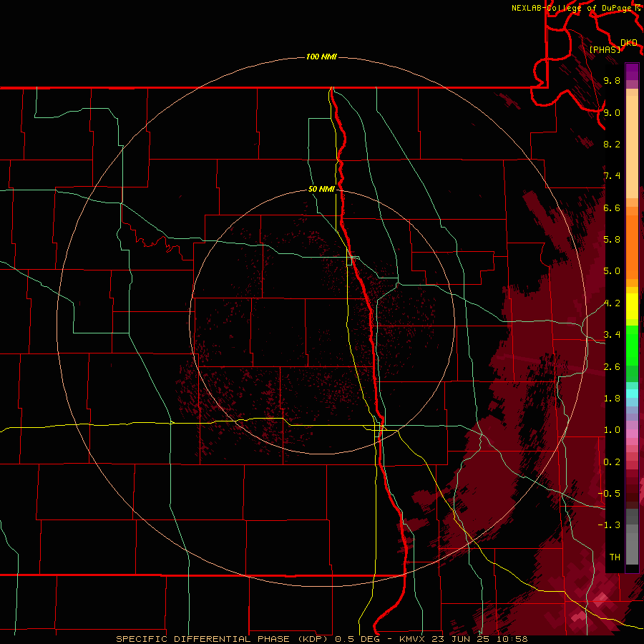This screenshot has width=644, height=644.
Task: Click the 7.4 value on color scale
Action: coord(612,176)
